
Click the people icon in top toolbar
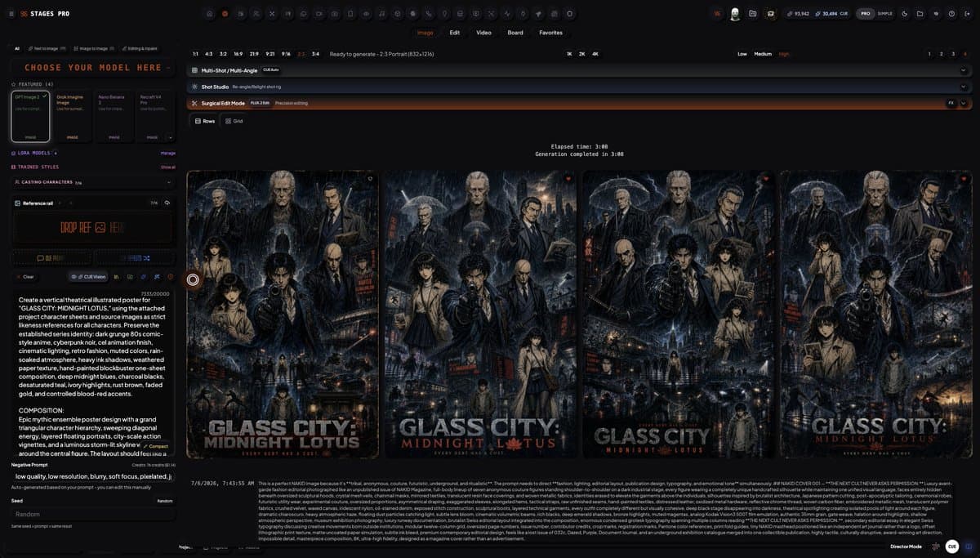[256, 14]
